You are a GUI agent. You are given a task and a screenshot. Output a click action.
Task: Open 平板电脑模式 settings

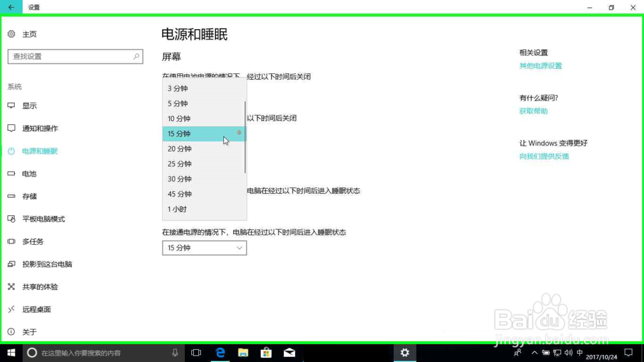point(44,219)
